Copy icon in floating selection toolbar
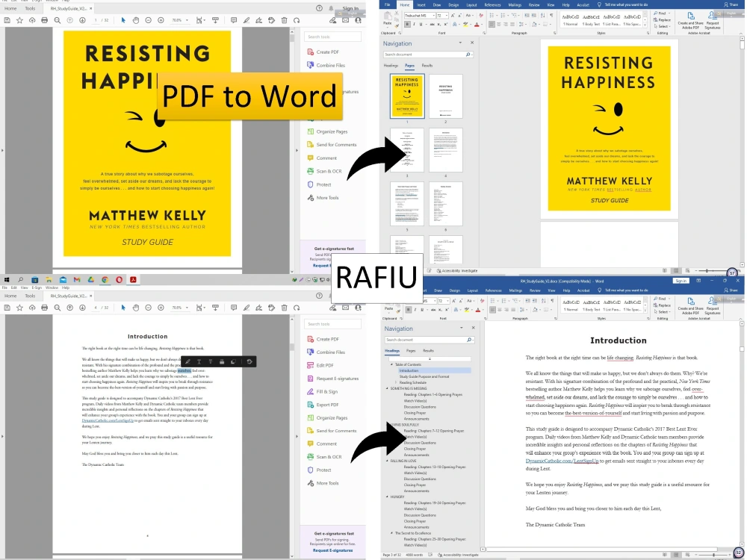747x560 pixels. [233, 362]
